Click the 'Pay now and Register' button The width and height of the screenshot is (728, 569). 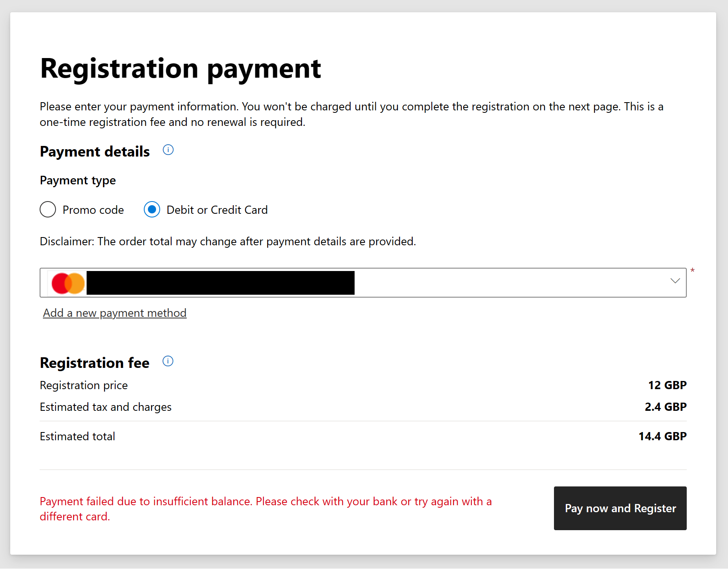[x=620, y=509]
